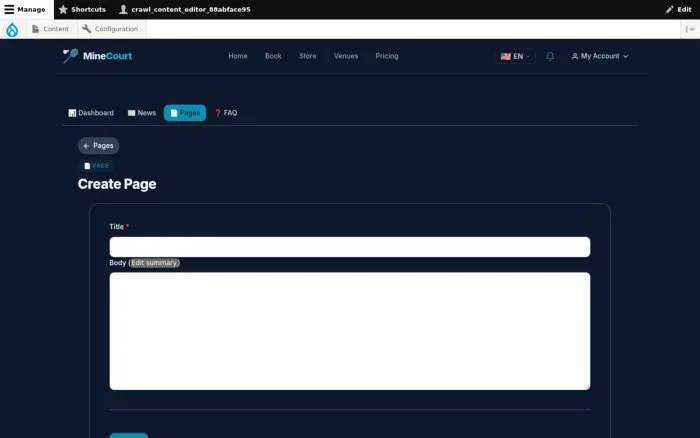Click the MineCourt logo
Image resolution: width=700 pixels, height=438 pixels.
click(97, 56)
